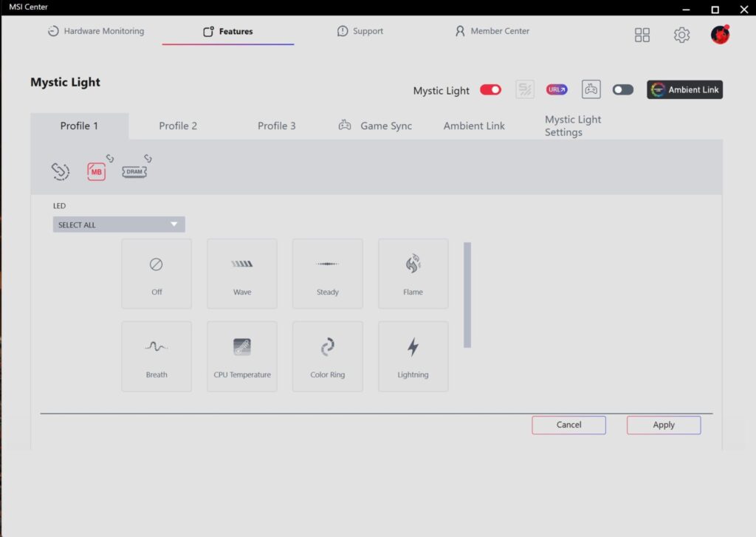Choose CPU Temperature lighting effect
756x537 pixels.
[242, 357]
